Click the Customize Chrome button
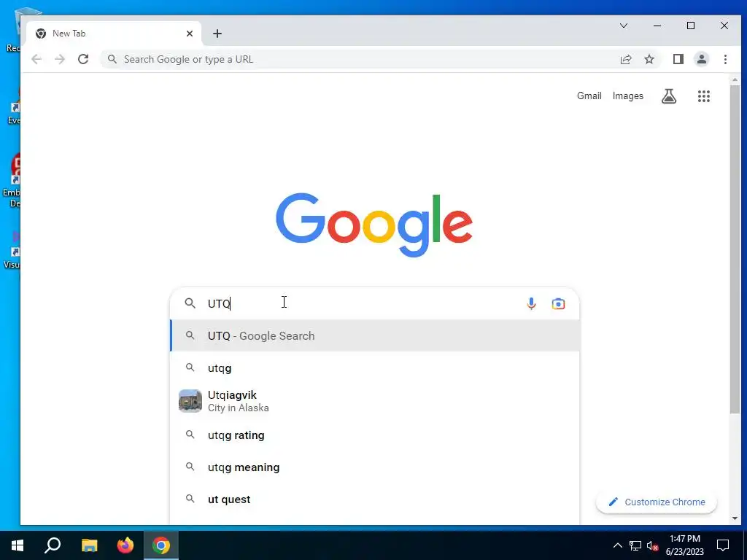 click(x=657, y=502)
